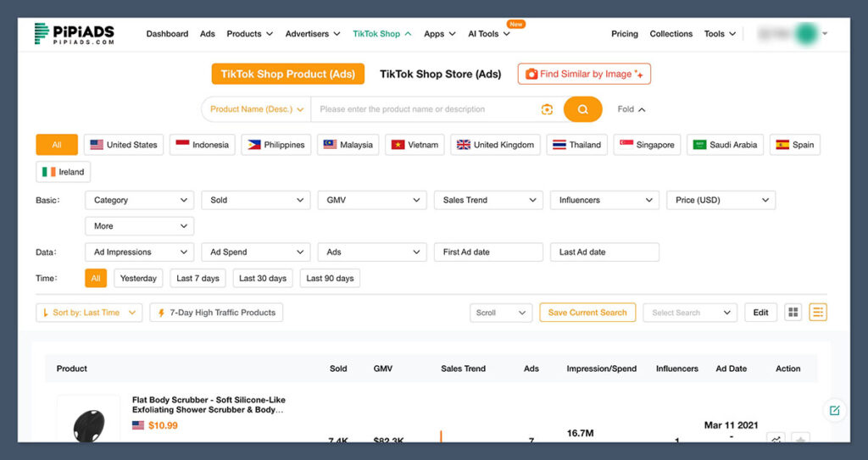Switch to grid view layout icon
The height and width of the screenshot is (460, 868).
click(x=793, y=313)
